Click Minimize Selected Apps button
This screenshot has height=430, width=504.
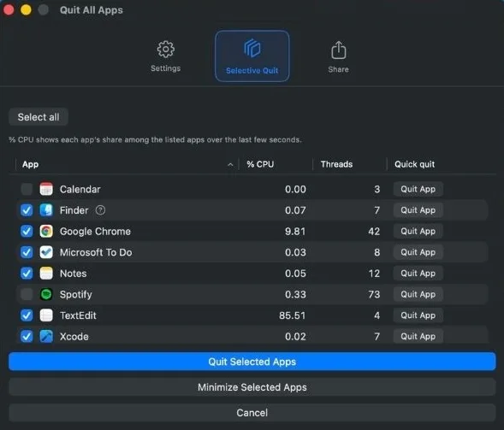[x=252, y=387]
